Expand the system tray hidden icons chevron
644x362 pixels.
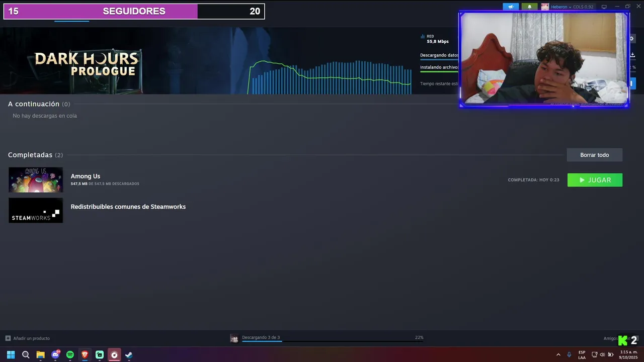tap(558, 355)
